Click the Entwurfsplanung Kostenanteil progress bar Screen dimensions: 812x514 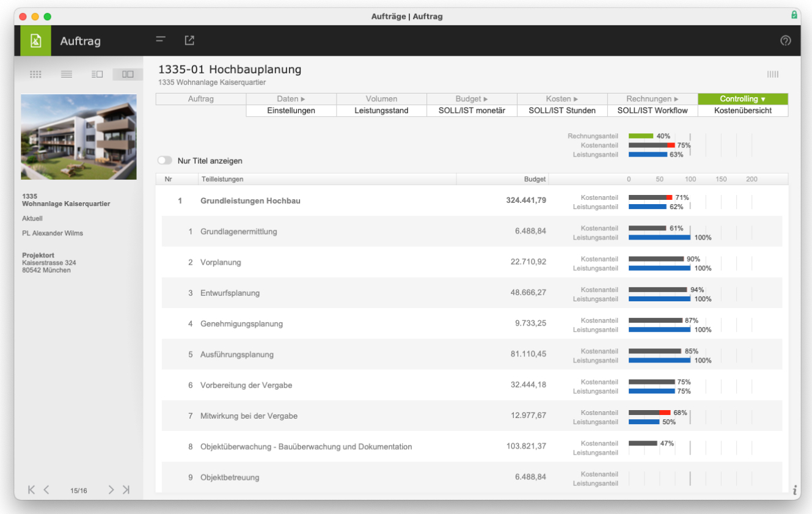[x=658, y=290]
